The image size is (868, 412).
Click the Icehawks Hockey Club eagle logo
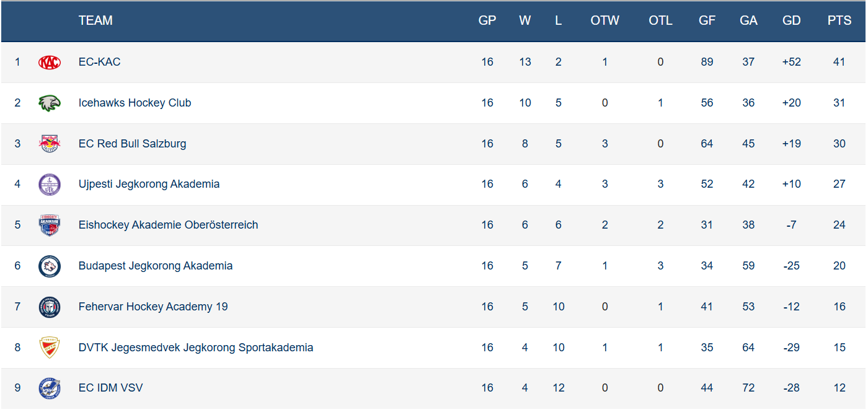[x=50, y=103]
